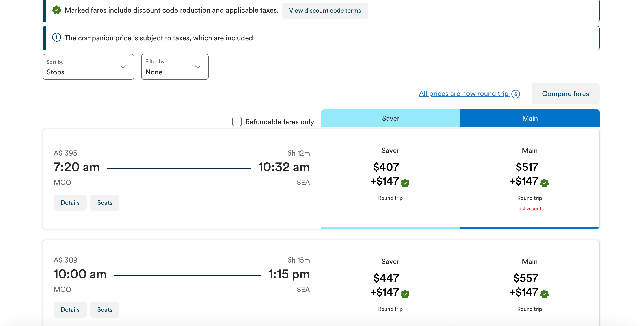This screenshot has width=644, height=326.
Task: Open All prices are now round trip link
Action: click(x=463, y=93)
